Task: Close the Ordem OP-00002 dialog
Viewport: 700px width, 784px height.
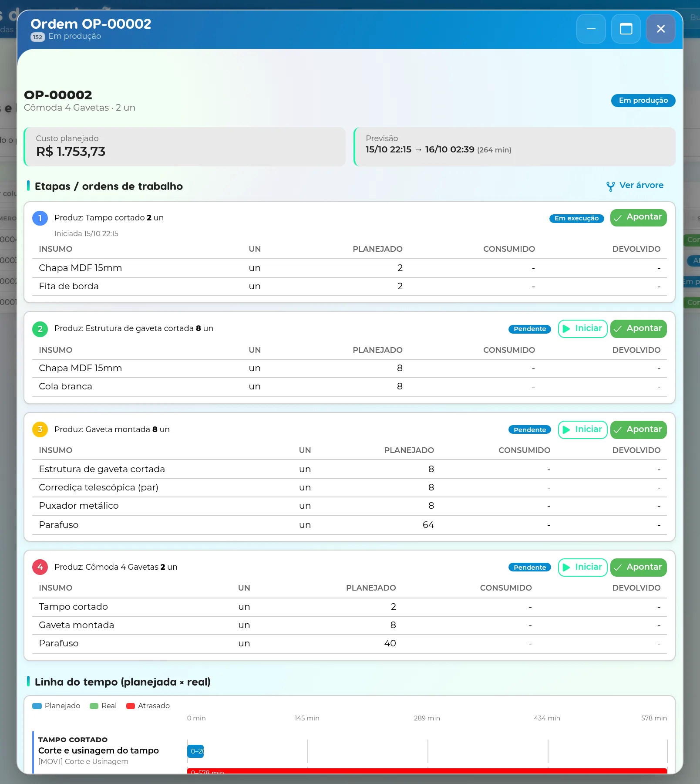Action: point(660,29)
